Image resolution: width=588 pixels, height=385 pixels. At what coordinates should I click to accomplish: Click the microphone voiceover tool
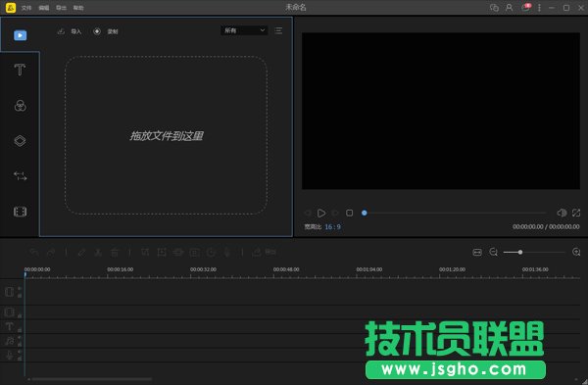pyautogui.click(x=227, y=253)
